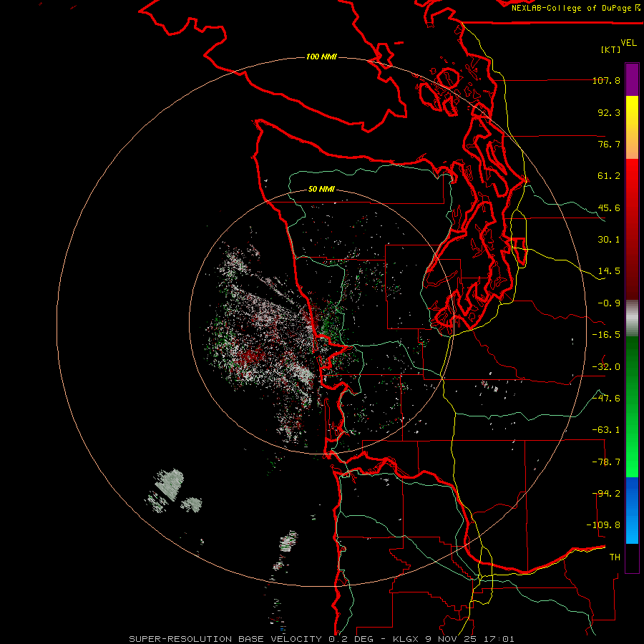Click the 76.7 velocity scale value
Image resolution: width=644 pixels, height=644 pixels.
pyautogui.click(x=609, y=144)
